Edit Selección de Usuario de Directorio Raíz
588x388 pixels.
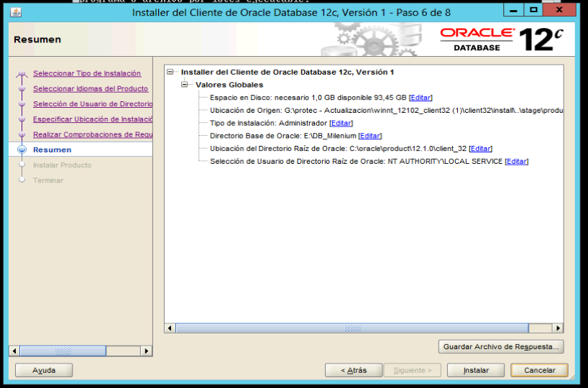pyautogui.click(x=516, y=162)
